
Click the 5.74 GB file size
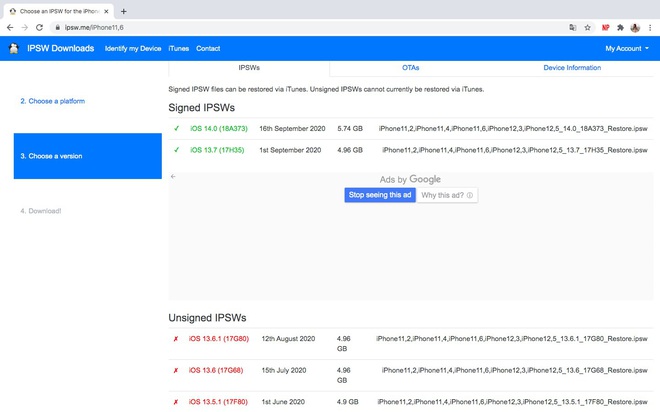click(x=350, y=128)
